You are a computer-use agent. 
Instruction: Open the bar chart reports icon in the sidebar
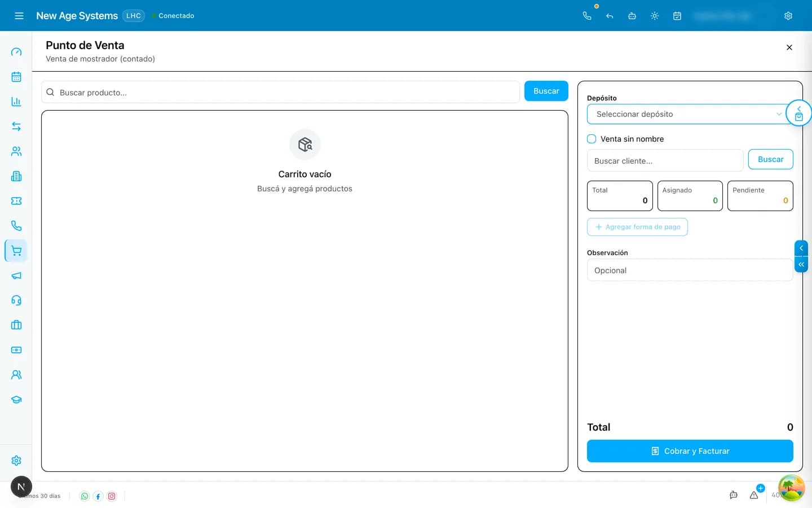click(16, 102)
